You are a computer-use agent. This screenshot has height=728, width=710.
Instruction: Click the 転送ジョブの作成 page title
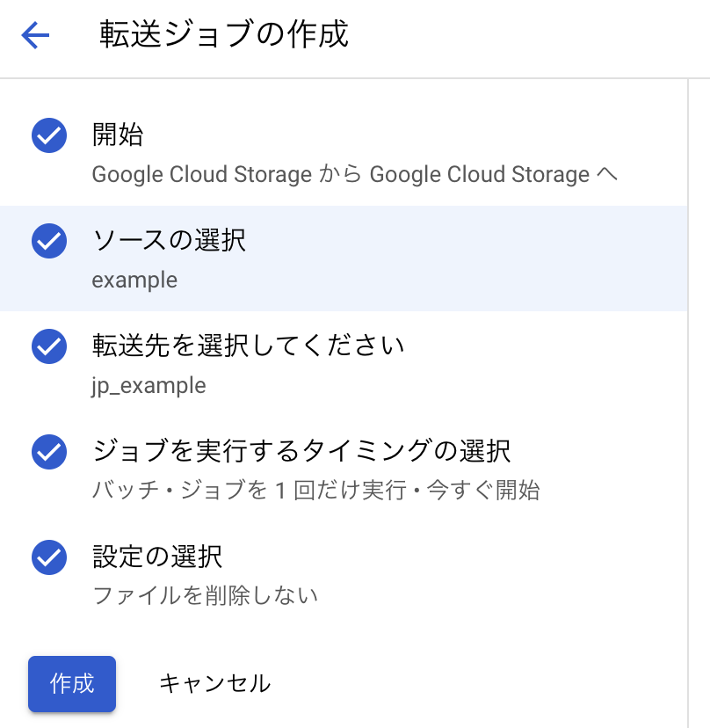pyautogui.click(x=224, y=34)
